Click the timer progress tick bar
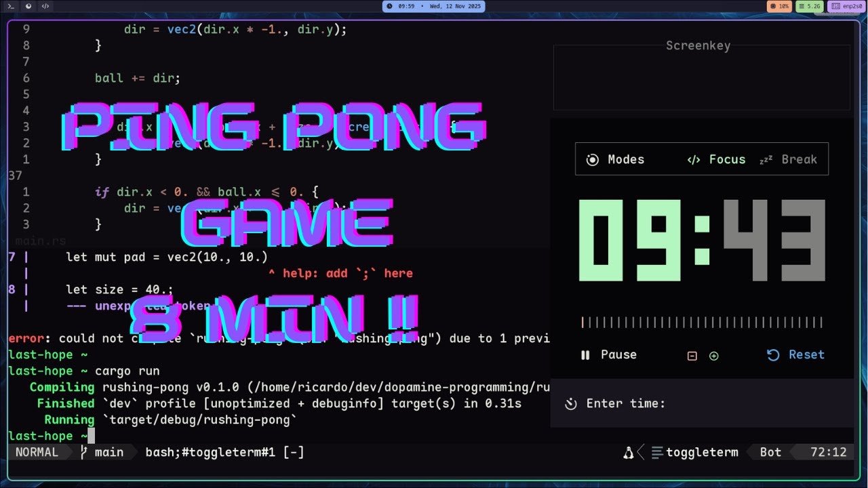This screenshot has height=488, width=868. coord(702,322)
